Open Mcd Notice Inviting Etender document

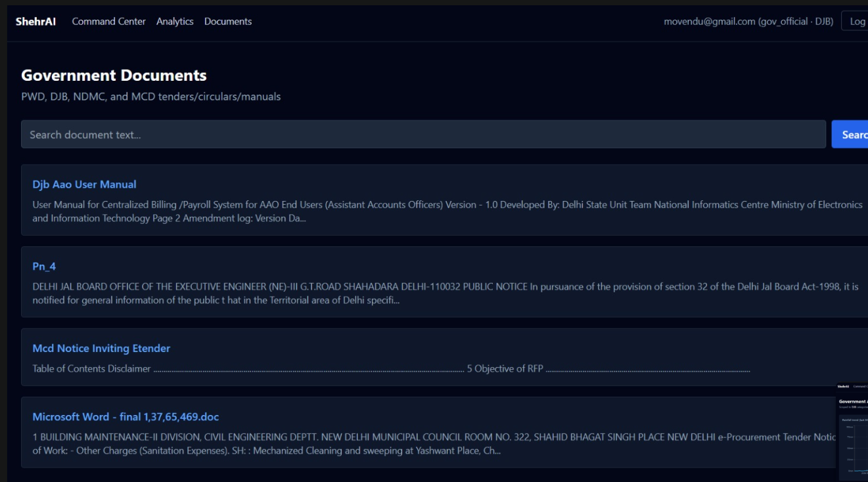point(101,348)
